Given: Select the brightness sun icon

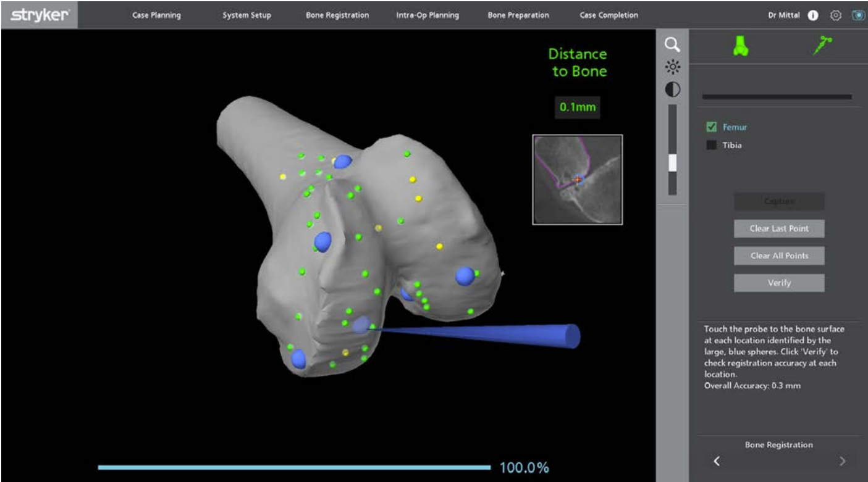Looking at the screenshot, I should pos(672,67).
